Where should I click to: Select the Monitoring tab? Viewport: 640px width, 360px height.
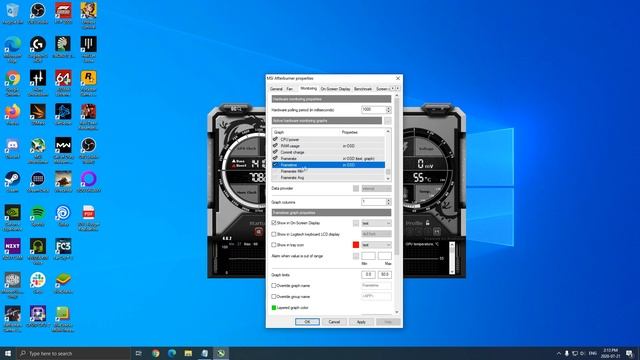(x=308, y=88)
